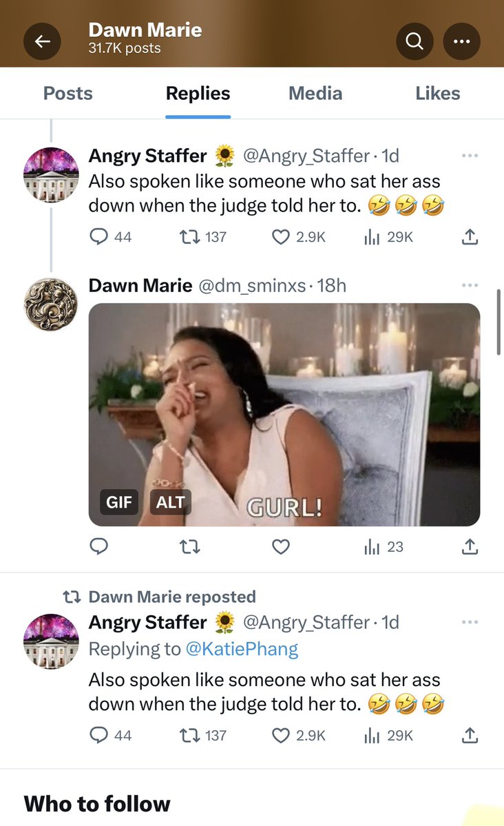Switch to the Media tab
This screenshot has height=826, width=504.
click(315, 94)
